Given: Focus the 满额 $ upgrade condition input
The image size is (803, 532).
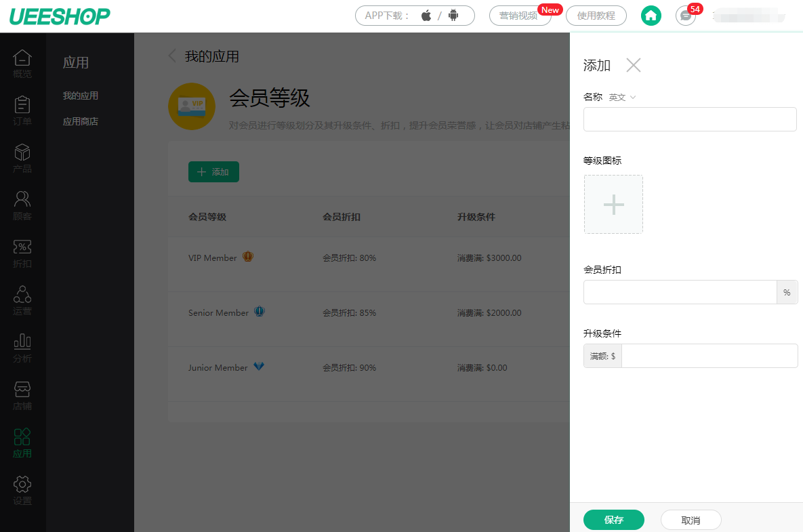Looking at the screenshot, I should click(709, 356).
